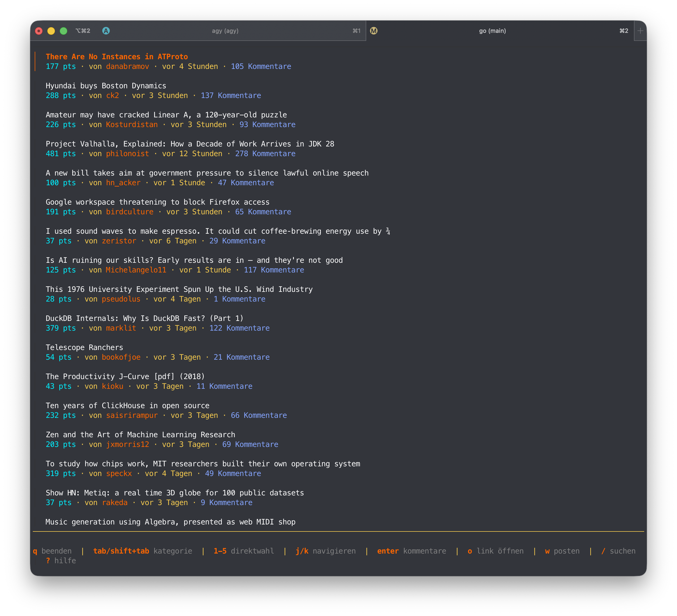
Task: Click 1–5 direktwahl hint
Action: tap(244, 551)
